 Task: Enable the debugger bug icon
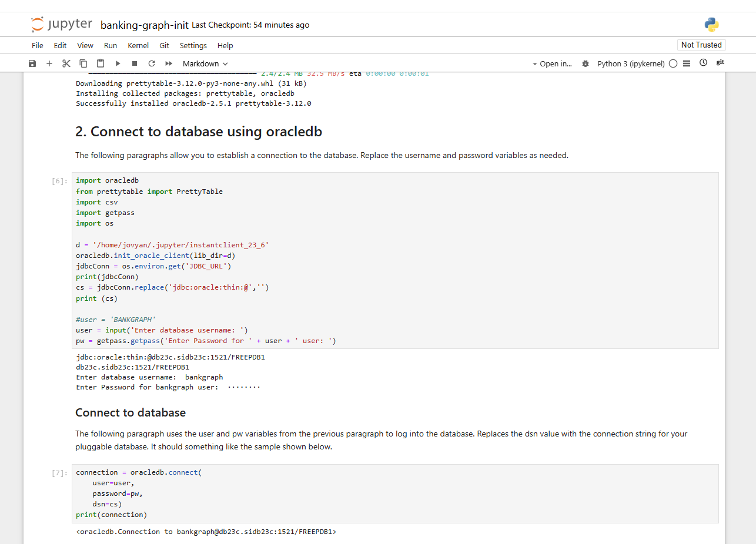[x=585, y=63]
